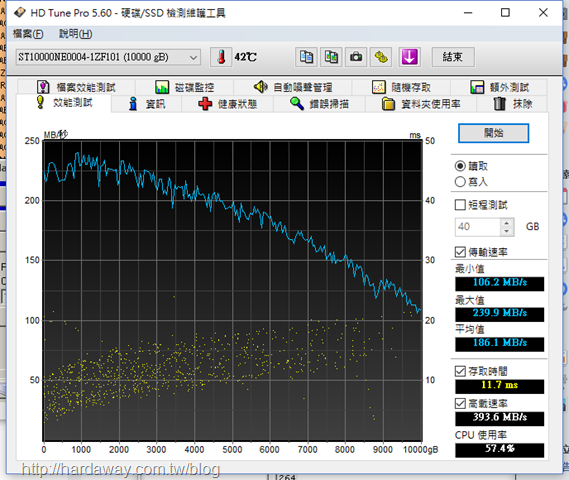Click the camera save screenshot icon
569x480 pixels.
[x=356, y=57]
